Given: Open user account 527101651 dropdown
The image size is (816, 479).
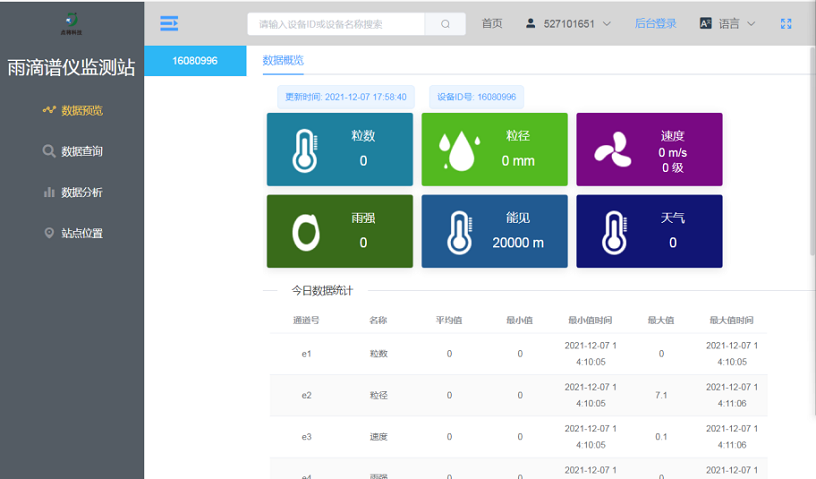Looking at the screenshot, I should pos(568,24).
